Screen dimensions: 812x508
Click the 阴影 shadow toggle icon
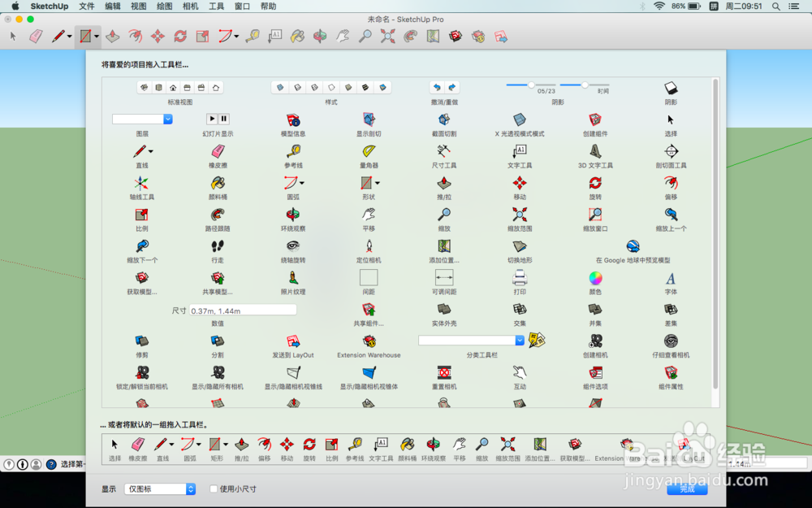tap(672, 88)
